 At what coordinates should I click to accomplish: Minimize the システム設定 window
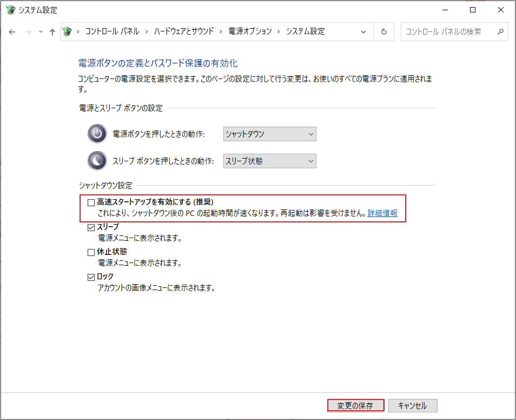click(x=445, y=10)
